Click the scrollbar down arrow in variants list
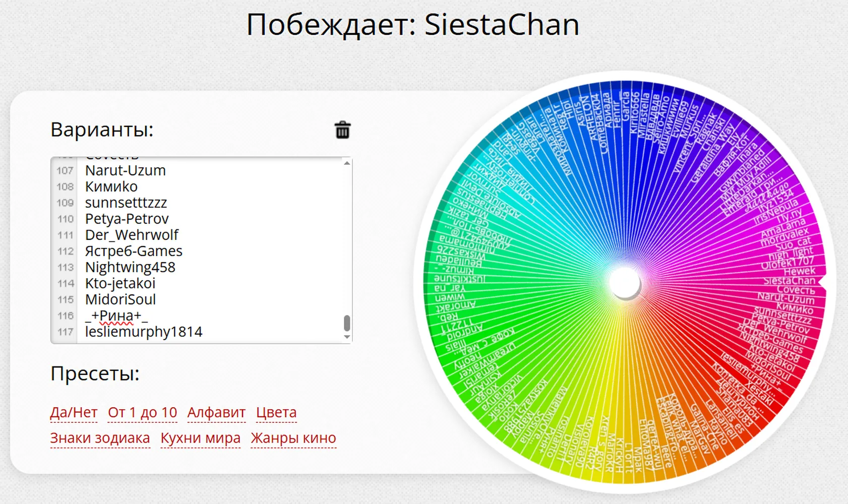Image resolution: width=848 pixels, height=504 pixels. click(x=347, y=337)
